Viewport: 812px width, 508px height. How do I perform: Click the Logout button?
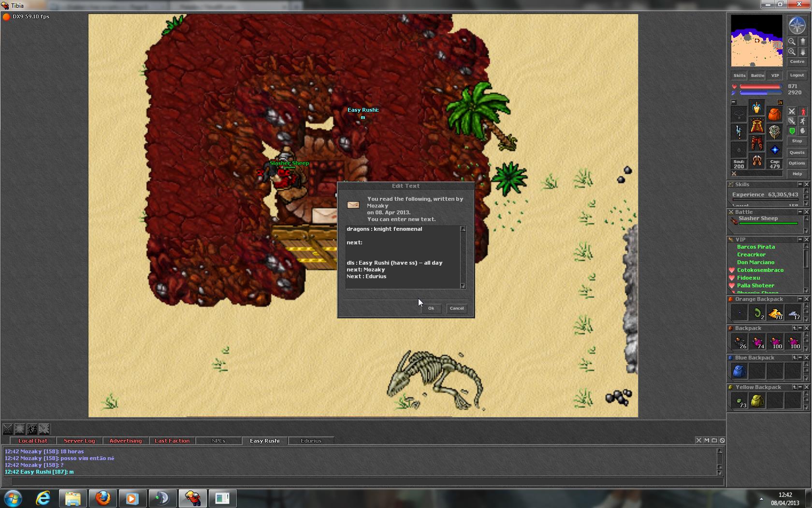pos(797,75)
